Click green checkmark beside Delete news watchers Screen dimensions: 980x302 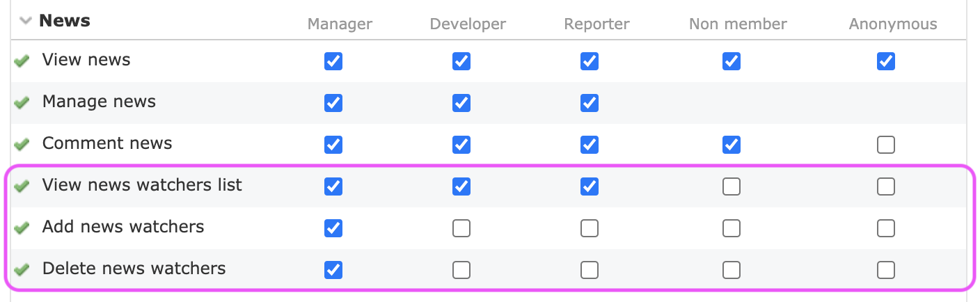[x=22, y=270]
